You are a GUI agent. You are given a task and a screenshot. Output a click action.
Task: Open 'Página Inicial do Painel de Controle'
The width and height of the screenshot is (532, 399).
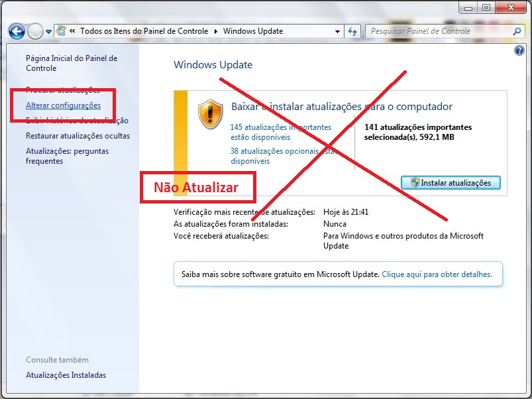pos(72,63)
